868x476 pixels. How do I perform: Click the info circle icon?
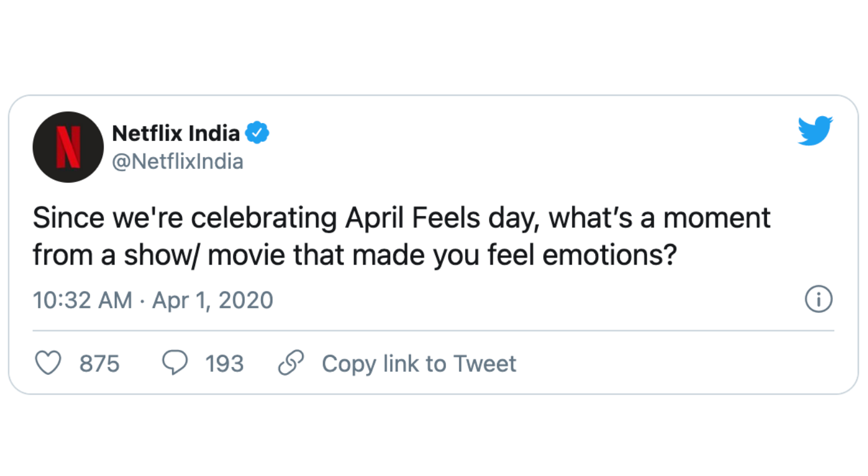coord(819,300)
